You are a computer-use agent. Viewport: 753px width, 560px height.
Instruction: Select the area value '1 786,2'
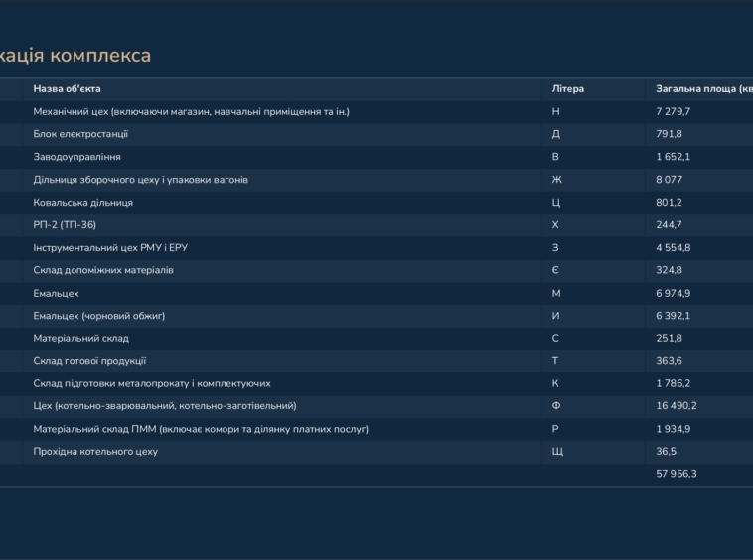(x=674, y=384)
